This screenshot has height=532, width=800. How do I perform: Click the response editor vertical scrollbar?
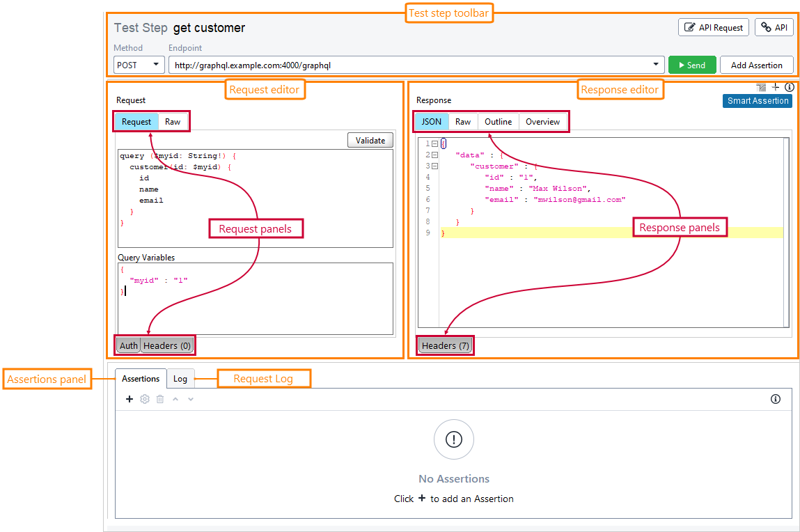click(786, 232)
